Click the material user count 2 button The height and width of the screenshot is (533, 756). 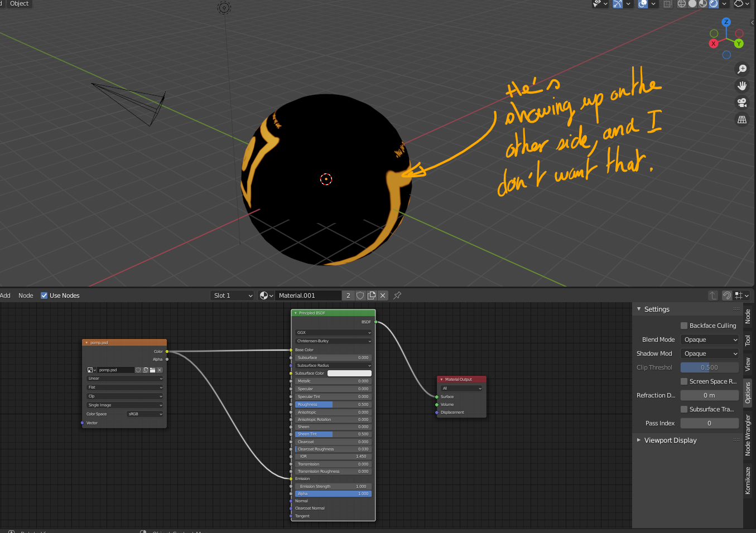point(348,295)
